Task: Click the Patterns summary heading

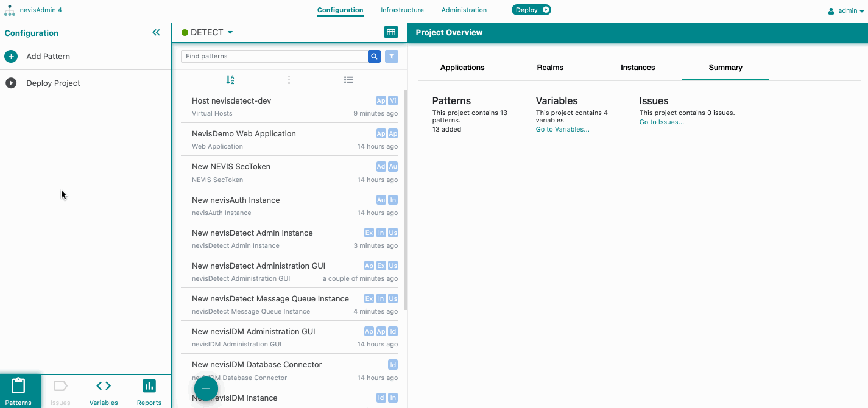Action: pos(451,100)
